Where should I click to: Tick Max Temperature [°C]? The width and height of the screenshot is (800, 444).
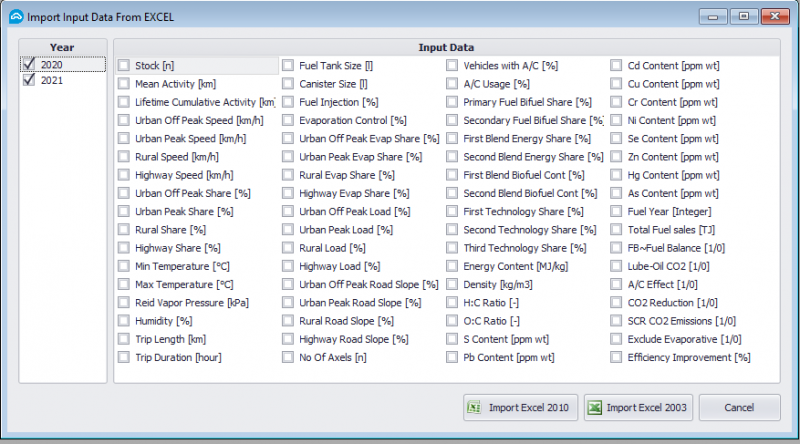[123, 284]
